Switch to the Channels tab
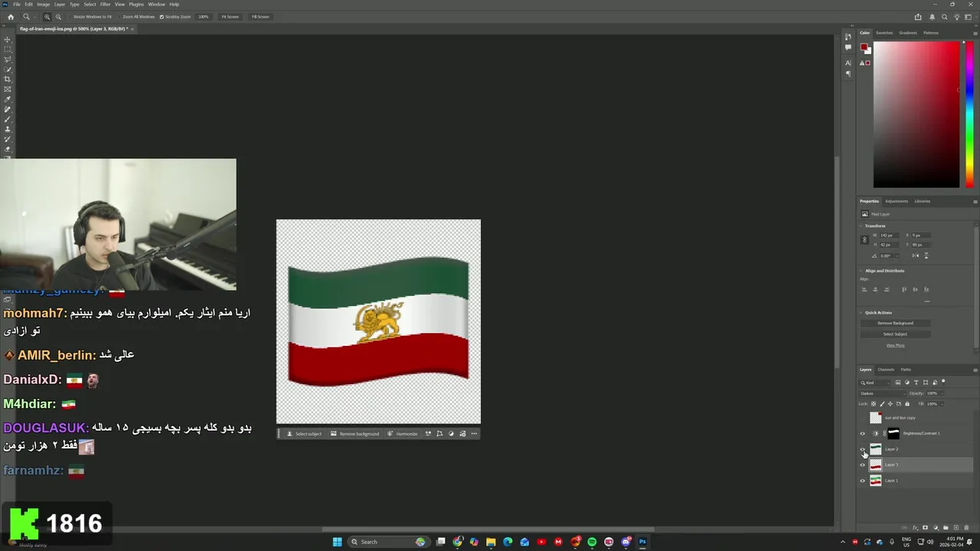Image resolution: width=980 pixels, height=551 pixels. pyautogui.click(x=886, y=370)
